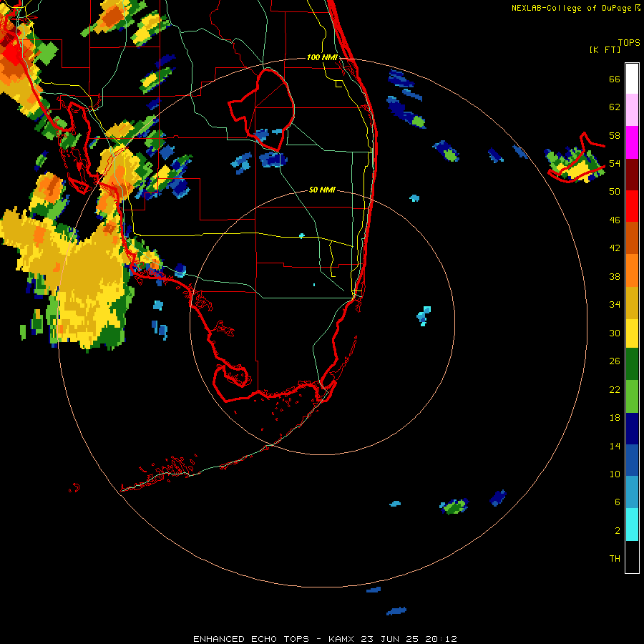This screenshot has height=644, width=644.
Task: Click the black TH legend swatch
Action: pyautogui.click(x=632, y=557)
